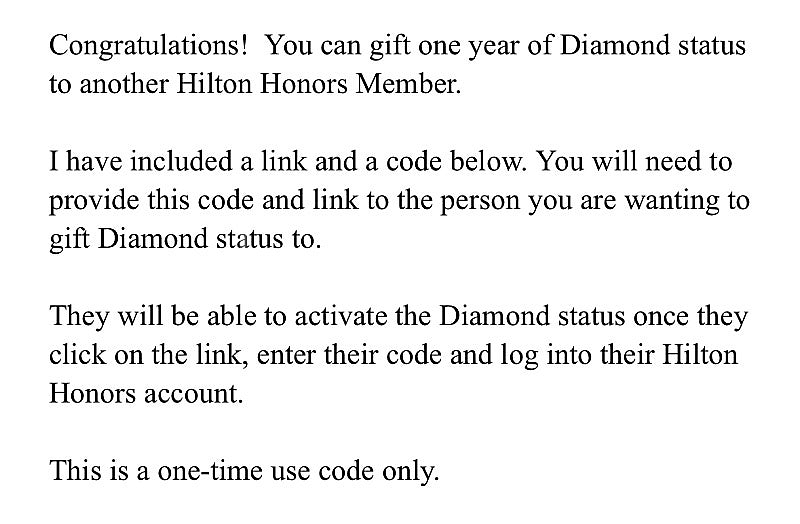This screenshot has width=800, height=524.
Task: Click 'person you are wanting to' text
Action: 594,201
